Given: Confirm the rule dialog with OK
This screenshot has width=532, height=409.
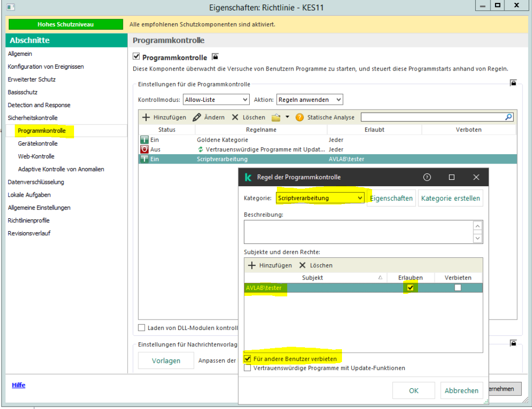Looking at the screenshot, I should (x=414, y=391).
